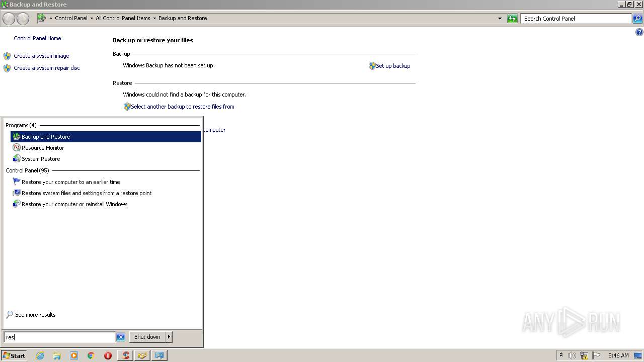The width and height of the screenshot is (644, 362).
Task: Open the volume speaker icon in tray
Action: tap(572, 355)
